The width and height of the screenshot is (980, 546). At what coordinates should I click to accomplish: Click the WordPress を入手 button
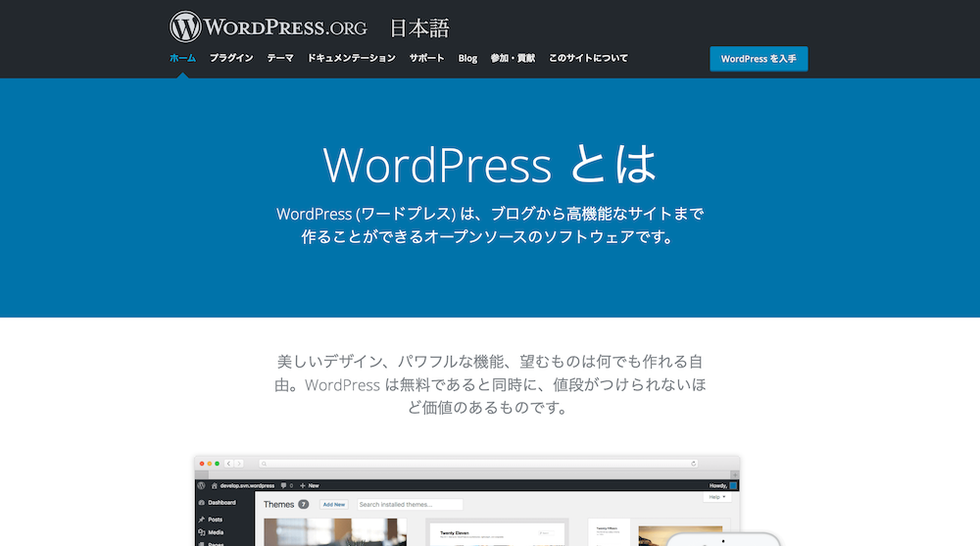pyautogui.click(x=759, y=59)
